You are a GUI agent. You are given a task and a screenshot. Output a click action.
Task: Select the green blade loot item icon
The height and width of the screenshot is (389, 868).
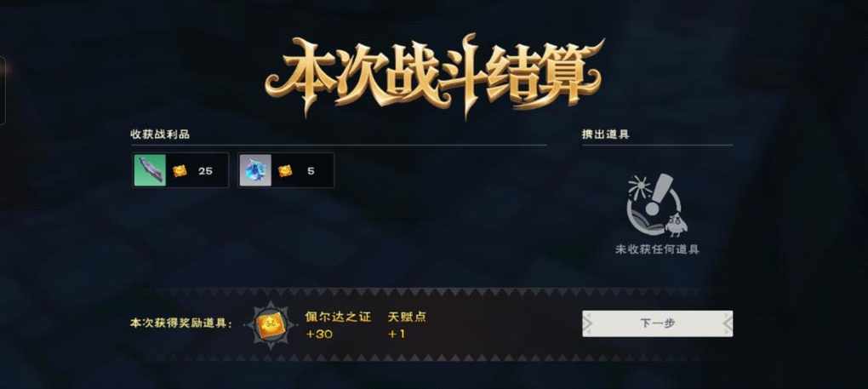[150, 170]
